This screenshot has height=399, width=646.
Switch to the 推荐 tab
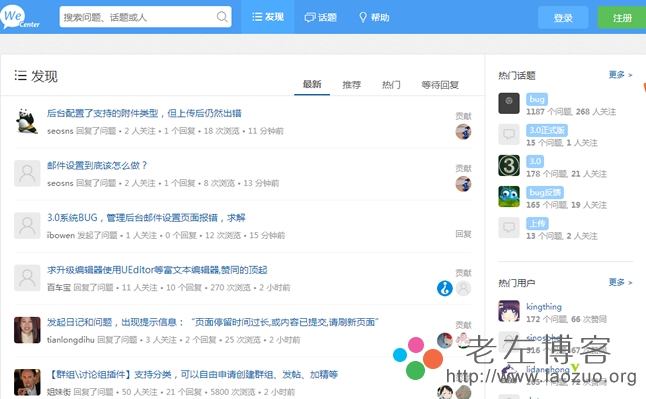coord(351,85)
